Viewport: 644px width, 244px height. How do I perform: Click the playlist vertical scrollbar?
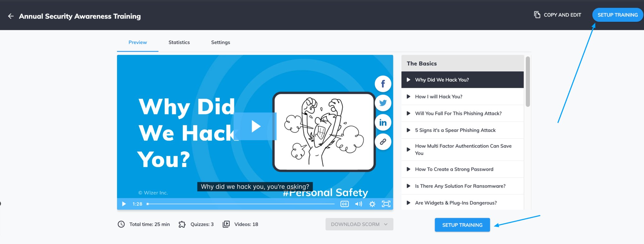(x=528, y=82)
